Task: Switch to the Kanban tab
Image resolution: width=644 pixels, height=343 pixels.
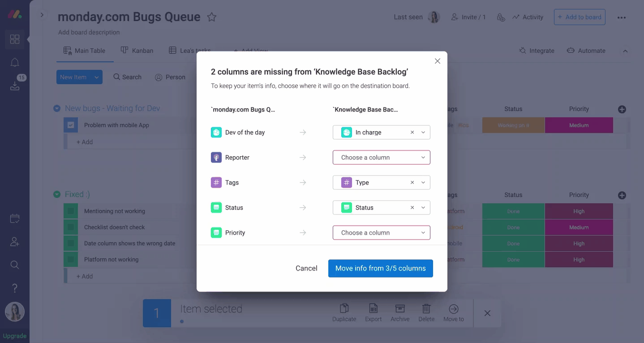Action: (137, 51)
